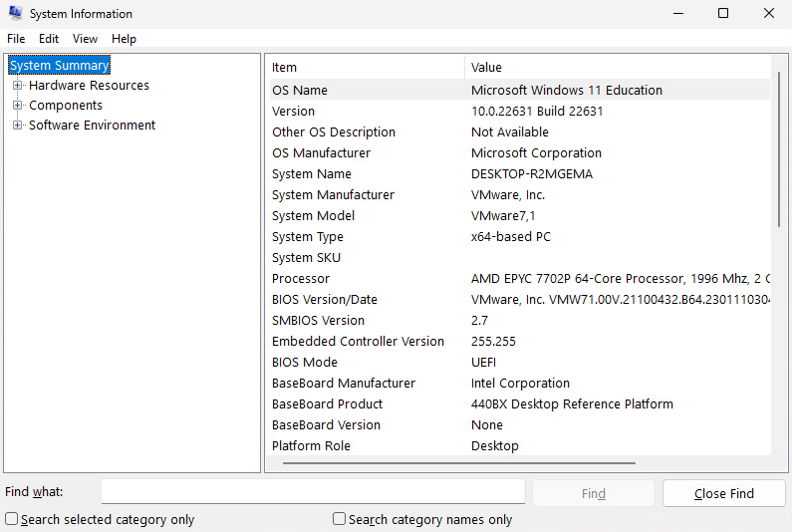Enable Search selected category only checkbox

[12, 519]
